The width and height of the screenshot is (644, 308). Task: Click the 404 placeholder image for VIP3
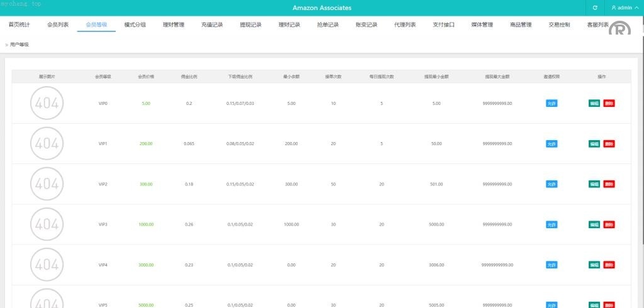click(47, 224)
